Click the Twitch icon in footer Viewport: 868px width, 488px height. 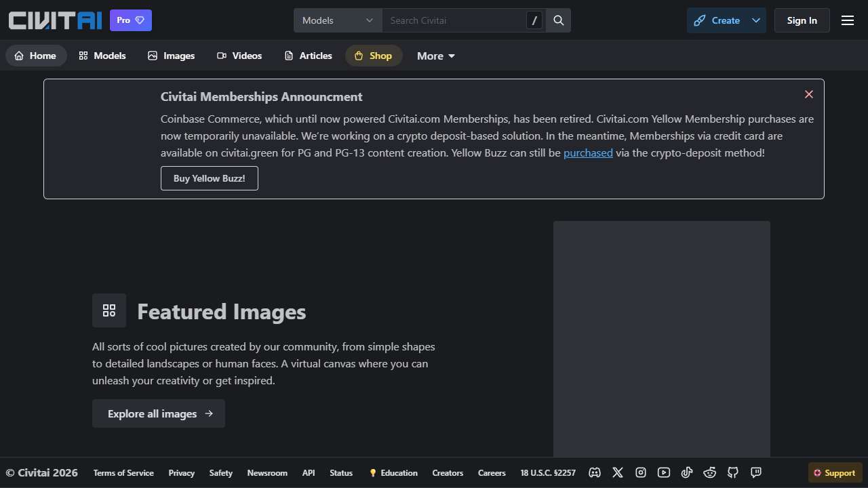756,472
